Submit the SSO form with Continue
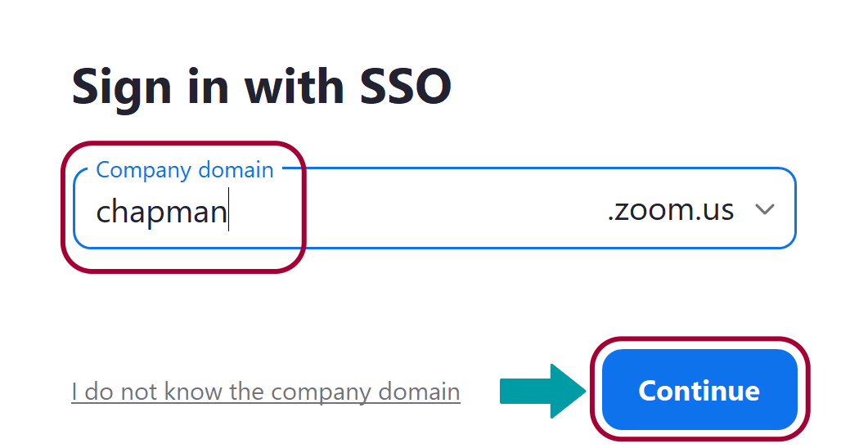 (x=699, y=390)
